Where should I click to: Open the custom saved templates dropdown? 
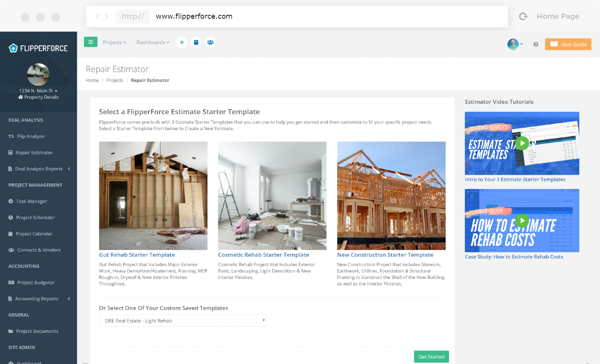[x=183, y=321]
